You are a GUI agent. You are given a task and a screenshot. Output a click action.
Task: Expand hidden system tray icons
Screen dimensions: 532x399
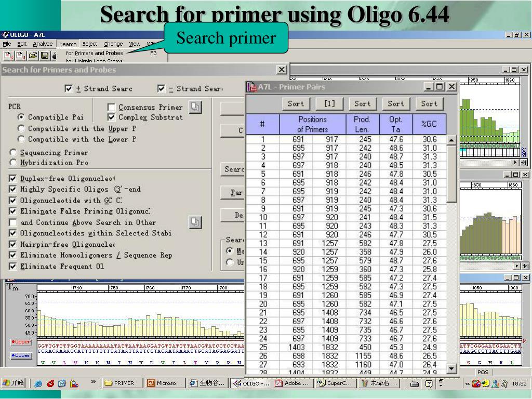[467, 384]
